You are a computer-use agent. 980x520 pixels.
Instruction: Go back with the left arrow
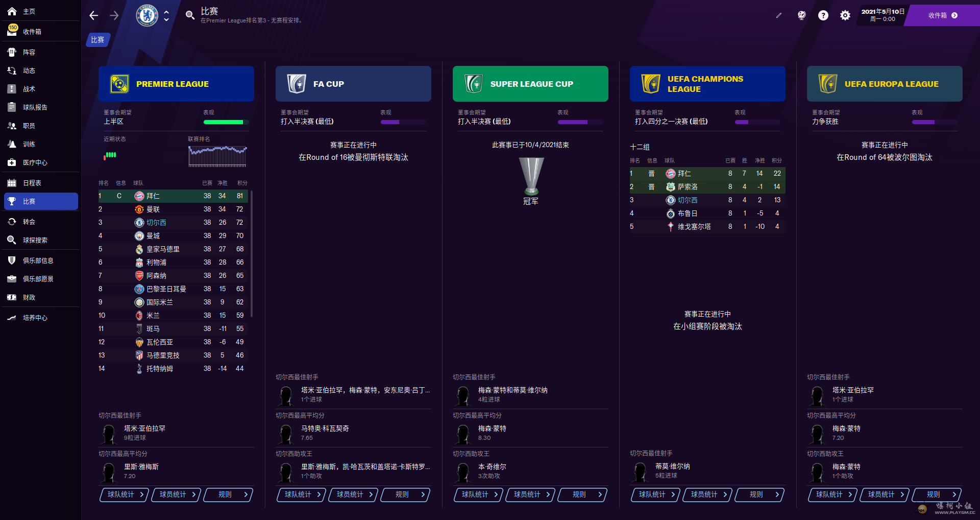94,15
